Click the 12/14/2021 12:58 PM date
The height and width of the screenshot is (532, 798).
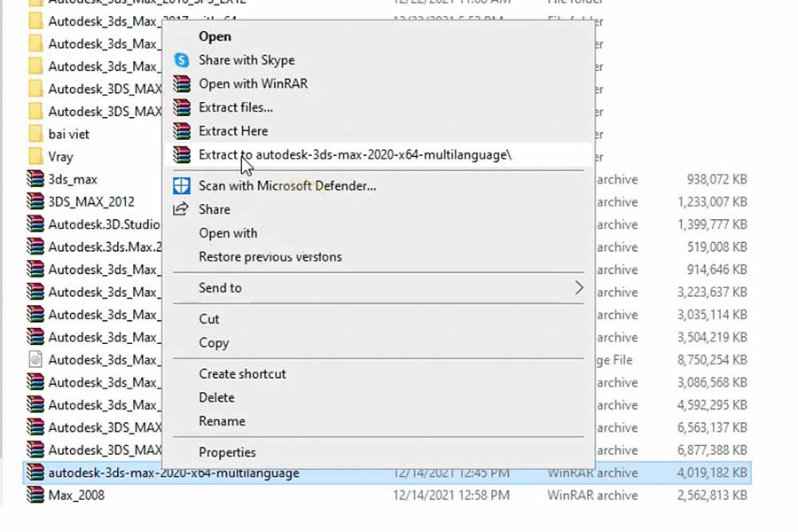[x=451, y=496]
